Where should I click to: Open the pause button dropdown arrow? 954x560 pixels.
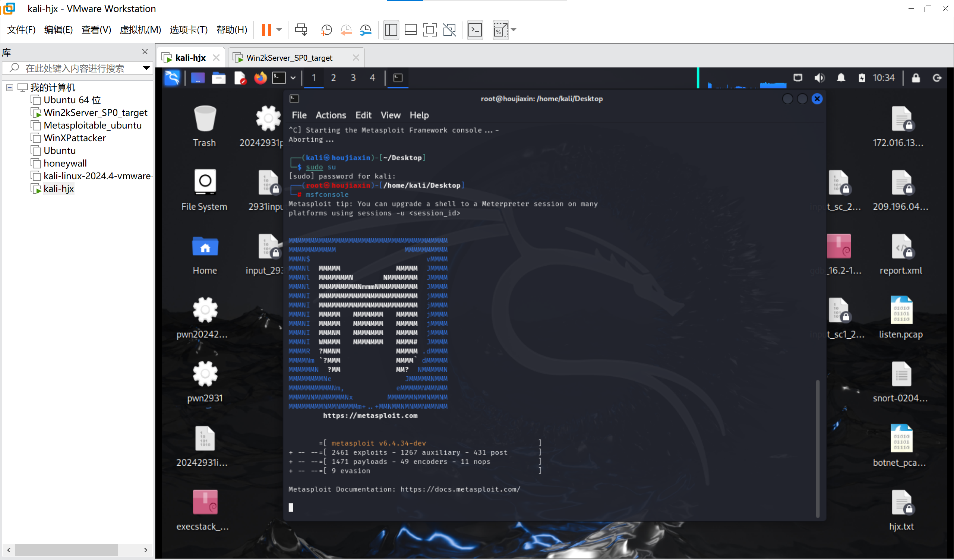click(279, 29)
